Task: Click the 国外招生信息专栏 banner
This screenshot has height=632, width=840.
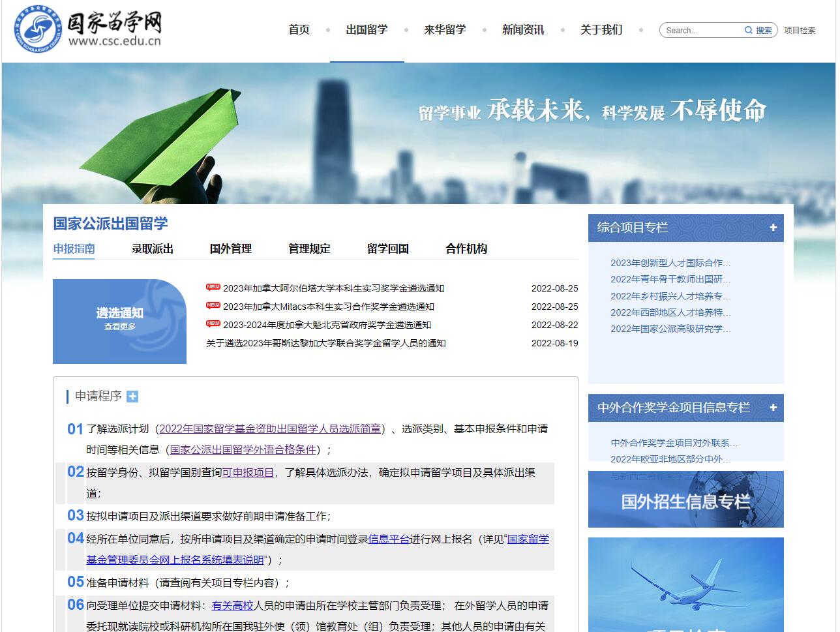Action: coord(686,499)
